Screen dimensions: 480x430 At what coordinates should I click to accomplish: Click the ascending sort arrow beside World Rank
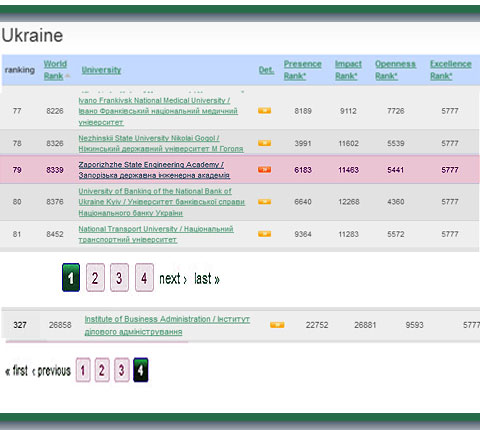[x=68, y=76]
